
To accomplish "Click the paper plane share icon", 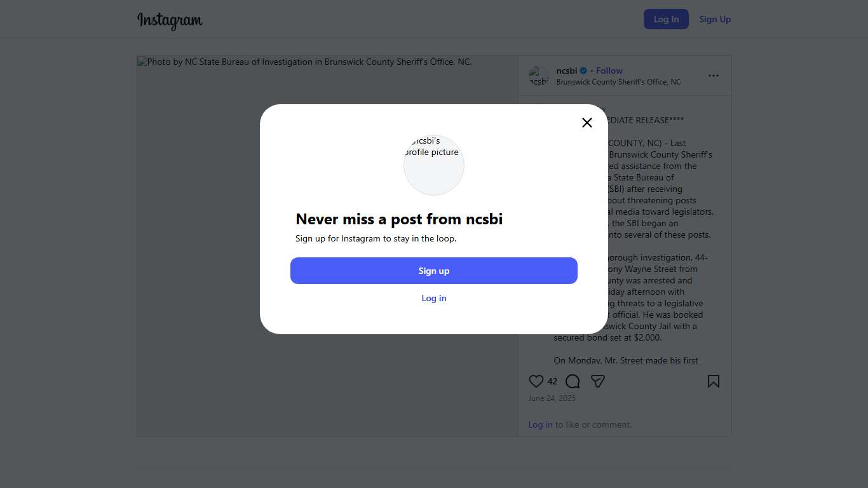I will (x=597, y=381).
